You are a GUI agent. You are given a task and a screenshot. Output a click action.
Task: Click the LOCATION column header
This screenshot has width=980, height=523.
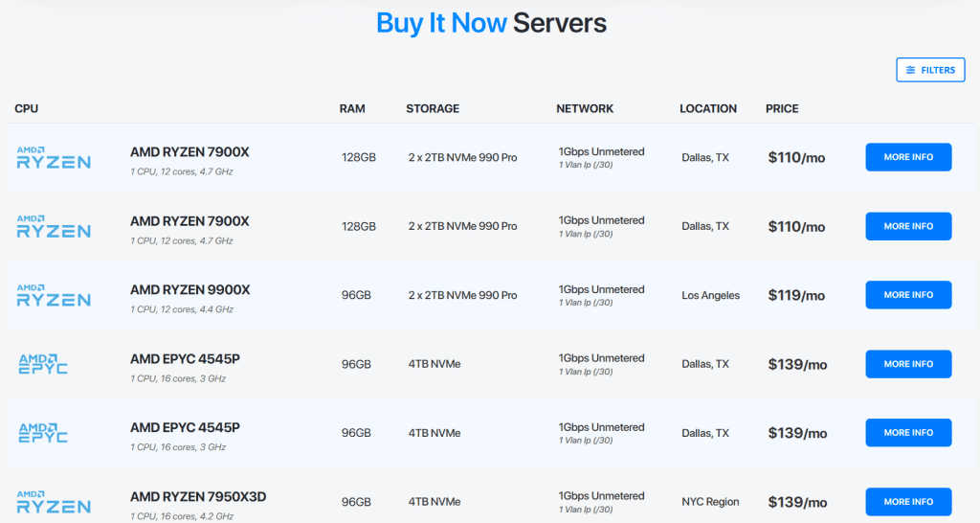(708, 109)
